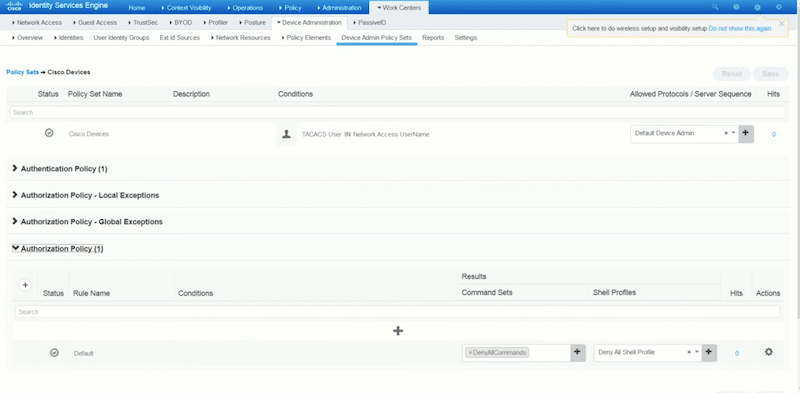Image resolution: width=800 pixels, height=393 pixels.
Task: Click Default rule hits count
Action: [x=737, y=353]
